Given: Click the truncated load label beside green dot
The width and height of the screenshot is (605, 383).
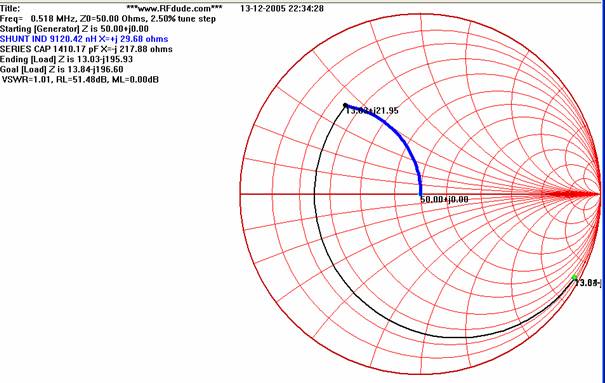Looking at the screenshot, I should (588, 283).
